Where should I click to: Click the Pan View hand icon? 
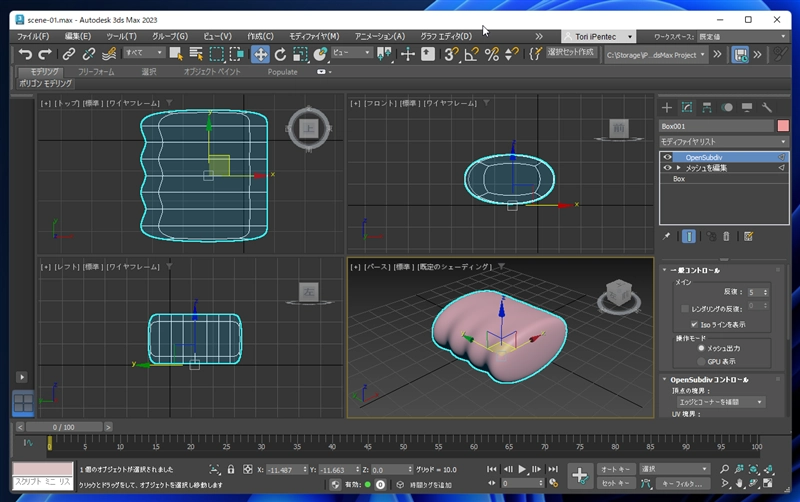coord(739,483)
